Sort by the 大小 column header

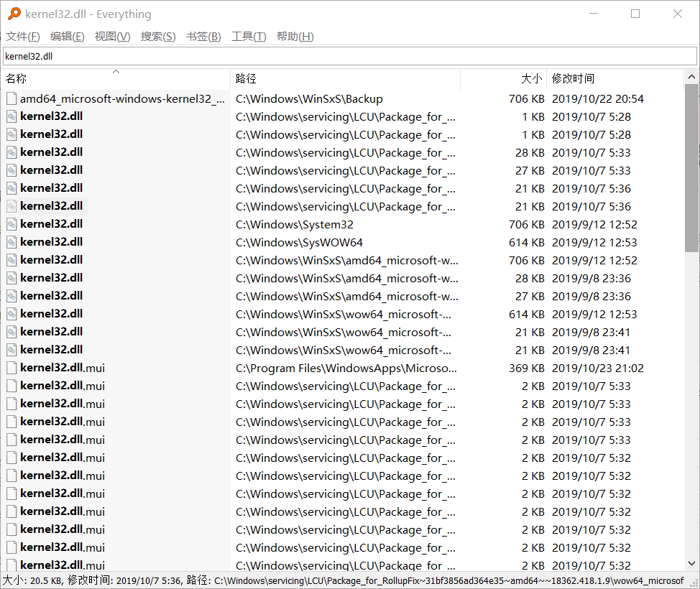(503, 78)
